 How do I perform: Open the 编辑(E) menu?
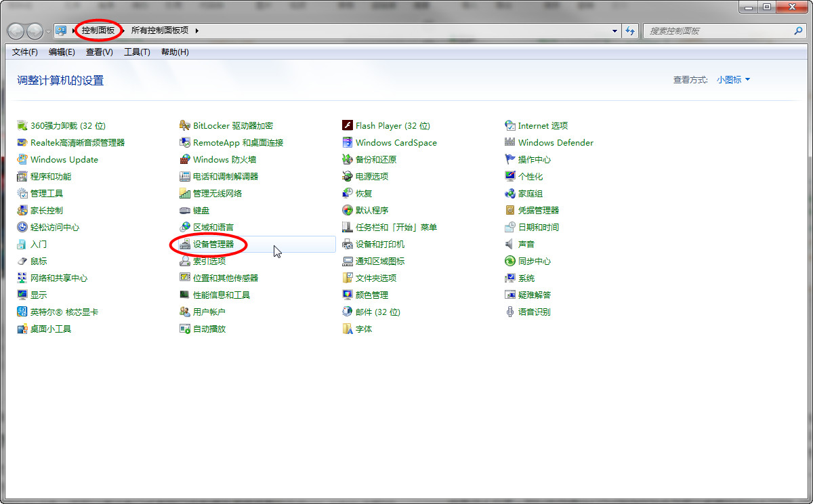62,52
